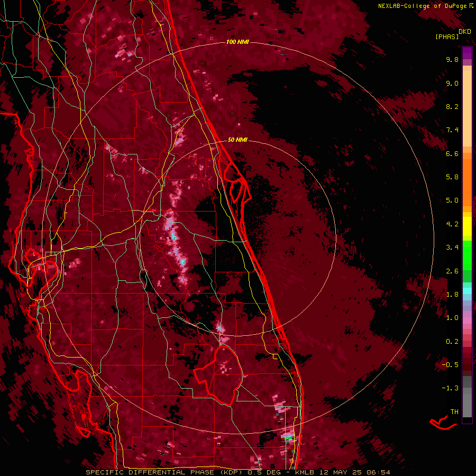
Task: Click the 7.4 scale value
Action: point(452,130)
